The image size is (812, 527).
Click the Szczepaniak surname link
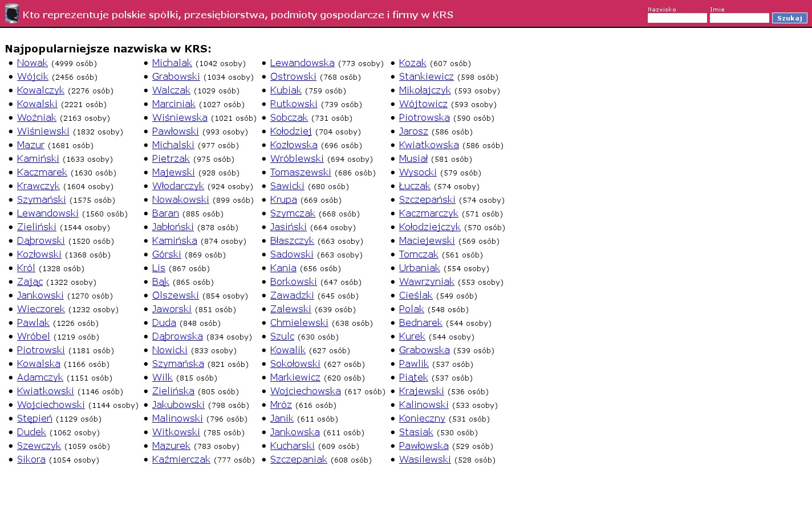point(298,460)
